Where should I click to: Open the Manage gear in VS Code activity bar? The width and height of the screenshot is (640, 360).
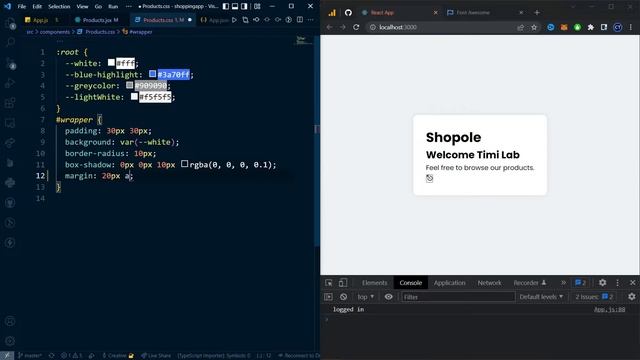[x=10, y=341]
